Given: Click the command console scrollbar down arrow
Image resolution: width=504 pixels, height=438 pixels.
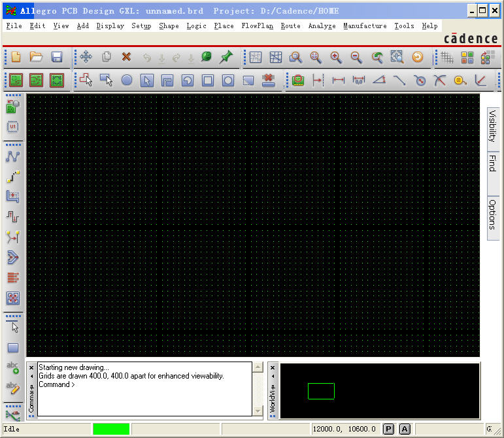Looking at the screenshot, I should click(x=258, y=411).
